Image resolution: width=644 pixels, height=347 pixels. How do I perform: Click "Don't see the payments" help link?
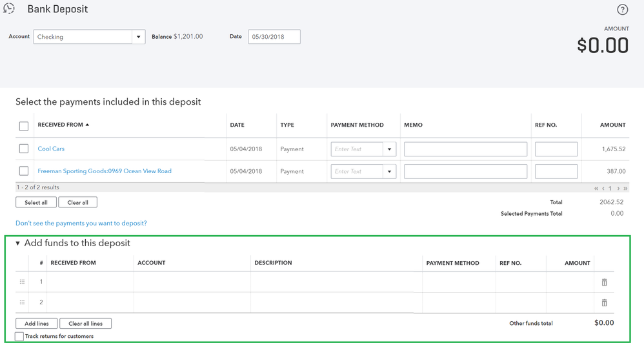(81, 223)
